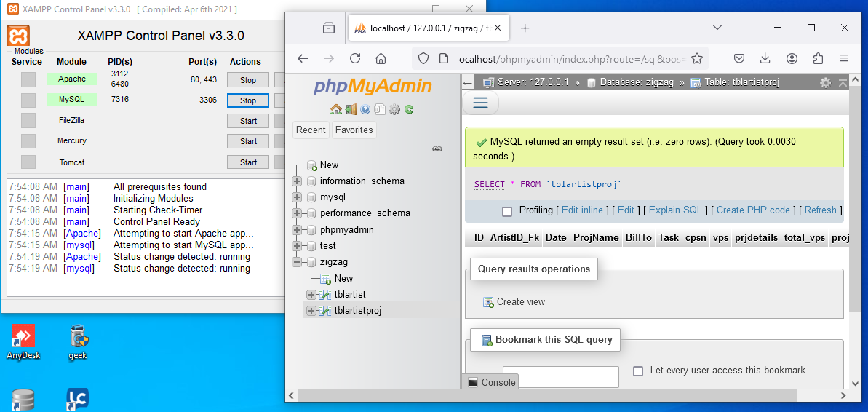Click the bookmark label input field
The image size is (868, 412).
point(561,377)
